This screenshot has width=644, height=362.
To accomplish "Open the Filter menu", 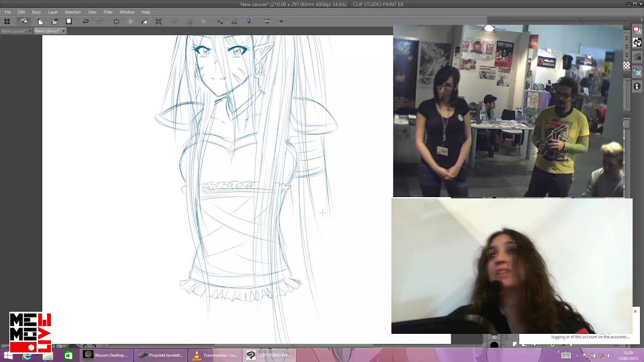I will coord(108,12).
